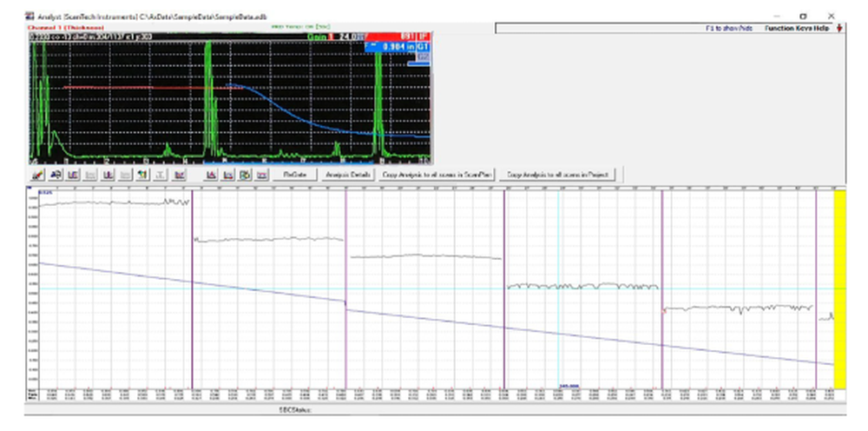Copy Analysis to all scans in Project
The height and width of the screenshot is (431, 868).
560,175
